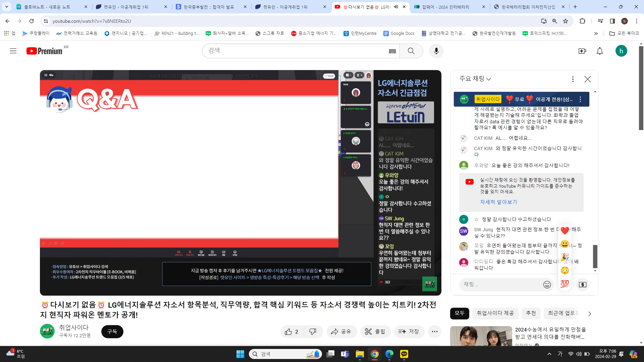
Task: Subscribe to 취업사이다 channel
Action: pyautogui.click(x=112, y=331)
